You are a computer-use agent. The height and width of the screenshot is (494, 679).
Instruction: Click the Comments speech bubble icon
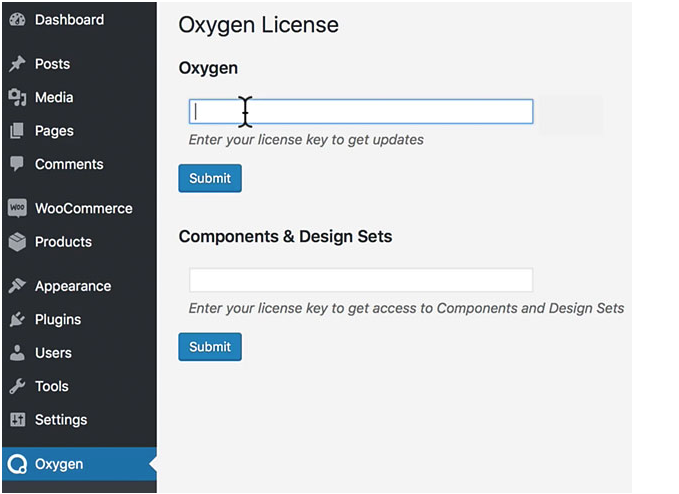tap(17, 164)
